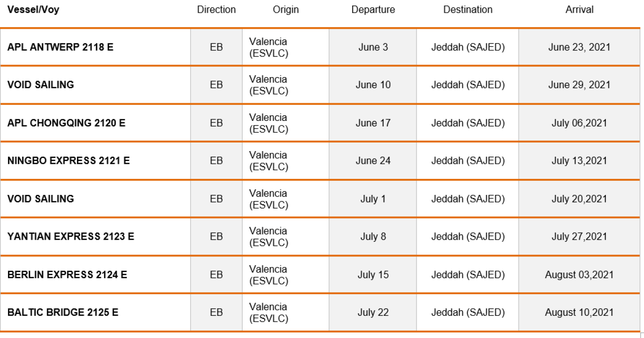This screenshot has width=644, height=338.
Task: Click the June 10 departure cell
Action: tap(373, 85)
